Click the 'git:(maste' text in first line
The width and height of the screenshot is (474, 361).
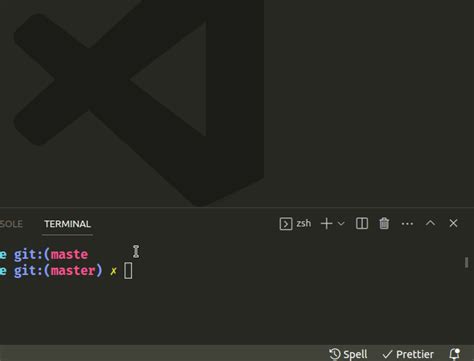[x=51, y=254]
